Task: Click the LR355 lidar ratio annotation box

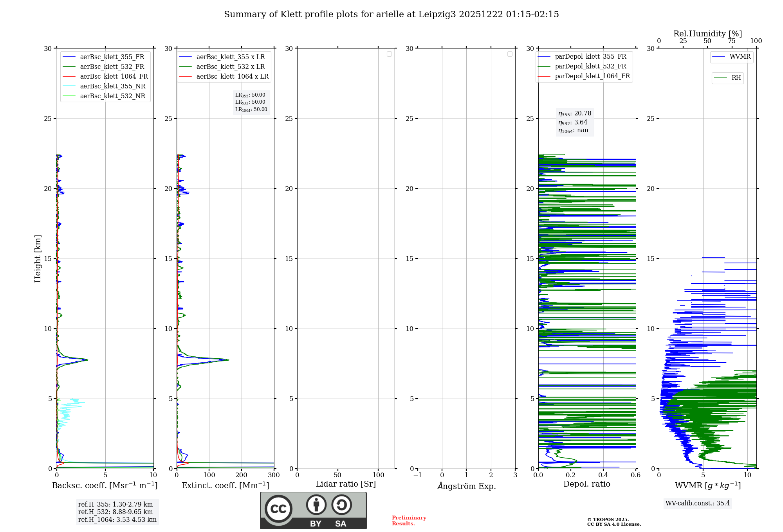Action: [x=251, y=102]
